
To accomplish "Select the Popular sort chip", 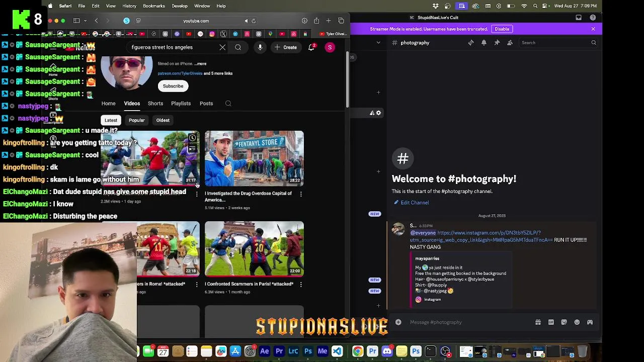I will pos(137,120).
